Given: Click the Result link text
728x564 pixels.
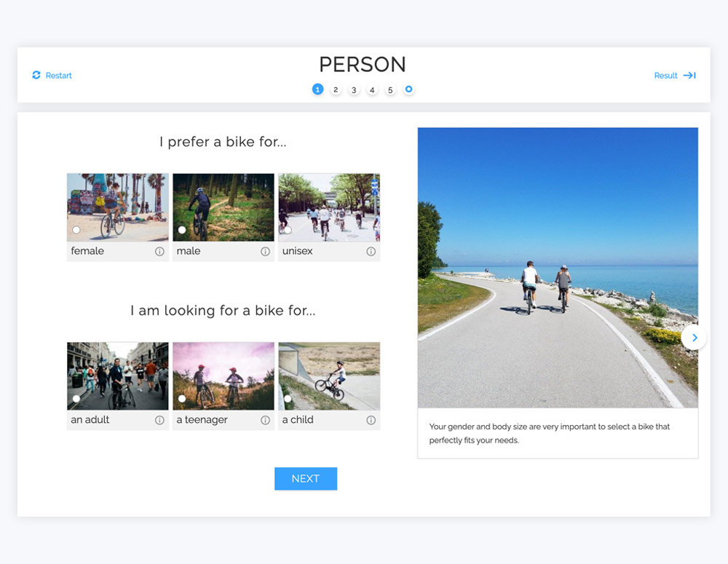Looking at the screenshot, I should point(665,76).
